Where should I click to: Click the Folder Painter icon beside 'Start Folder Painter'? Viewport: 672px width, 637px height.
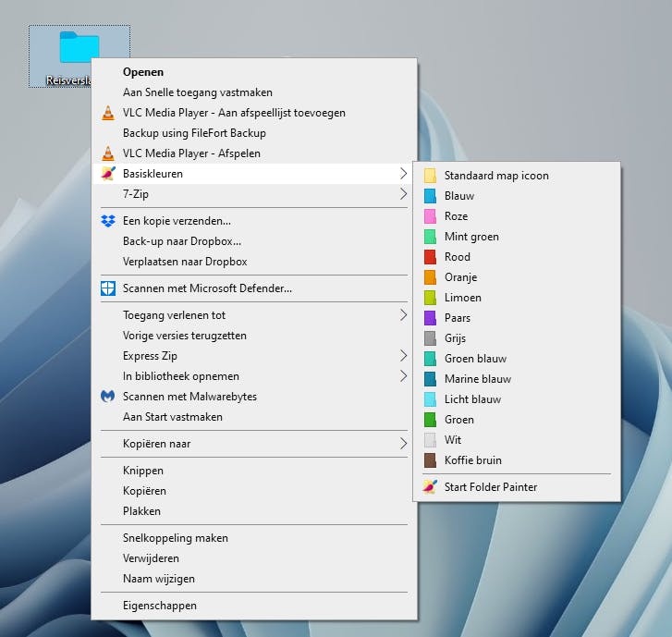(x=430, y=487)
